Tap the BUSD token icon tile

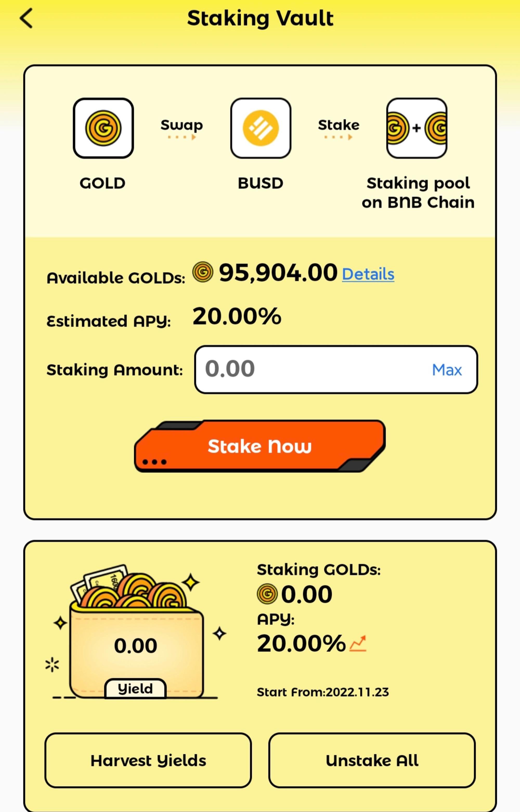(x=261, y=128)
